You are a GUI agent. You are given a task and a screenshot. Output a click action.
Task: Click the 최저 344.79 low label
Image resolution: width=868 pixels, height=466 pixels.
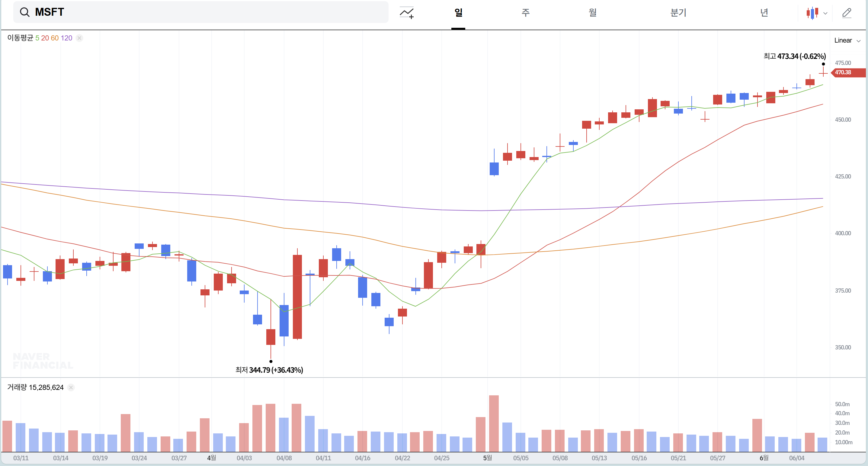point(269,370)
